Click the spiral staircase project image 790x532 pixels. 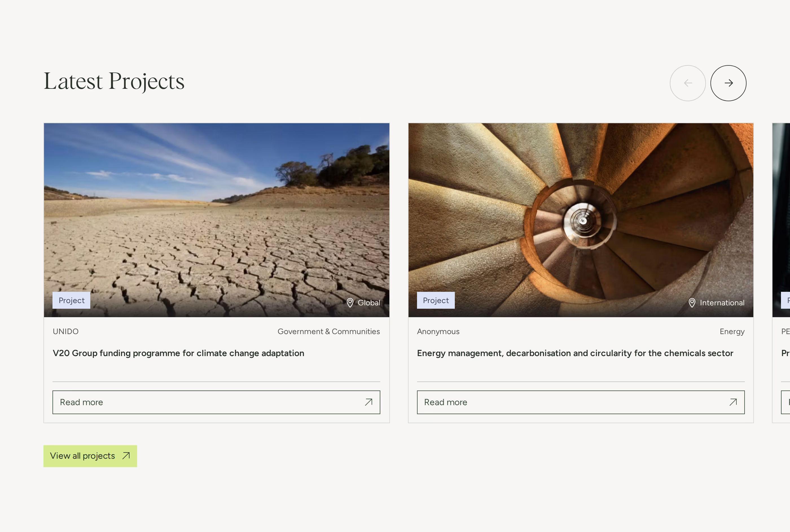(581, 220)
